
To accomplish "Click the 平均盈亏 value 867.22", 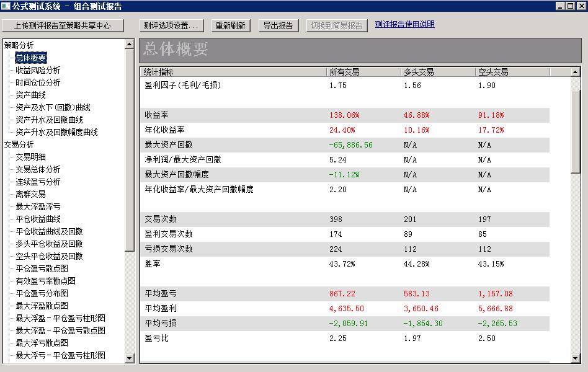I will point(342,294).
